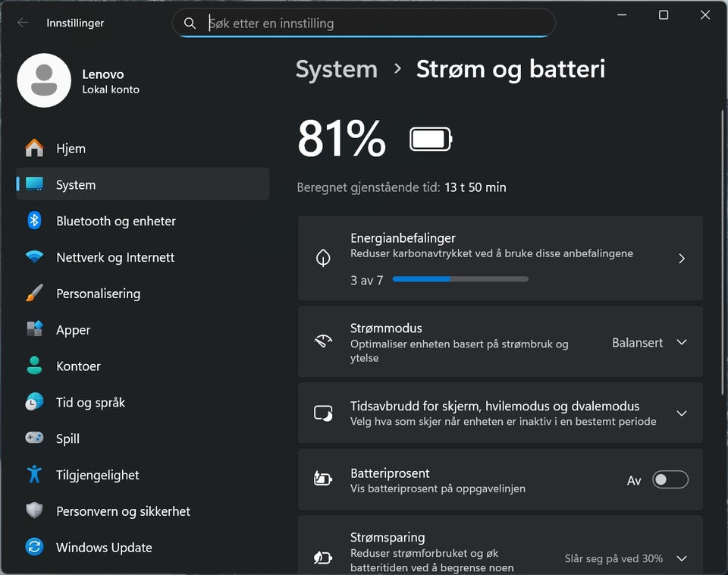
Task: Open the Hjem page
Action: 143,148
